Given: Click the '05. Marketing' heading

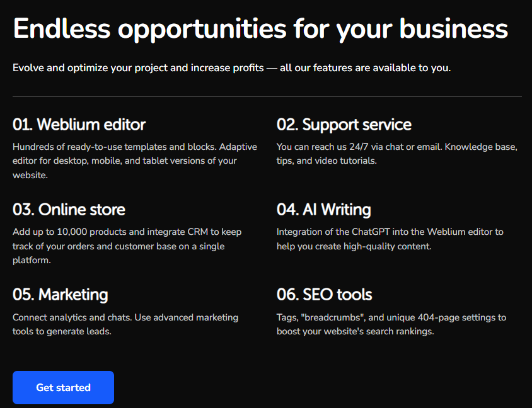Looking at the screenshot, I should [60, 295].
